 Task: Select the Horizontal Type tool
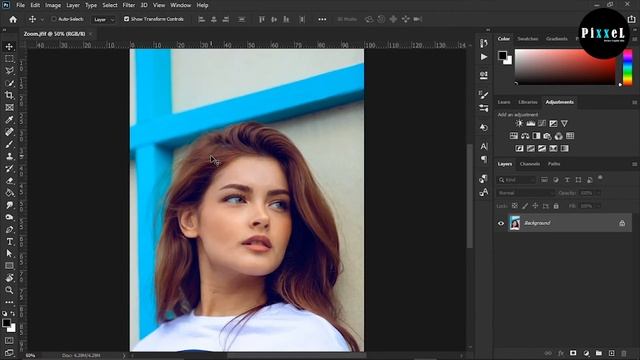point(9,242)
